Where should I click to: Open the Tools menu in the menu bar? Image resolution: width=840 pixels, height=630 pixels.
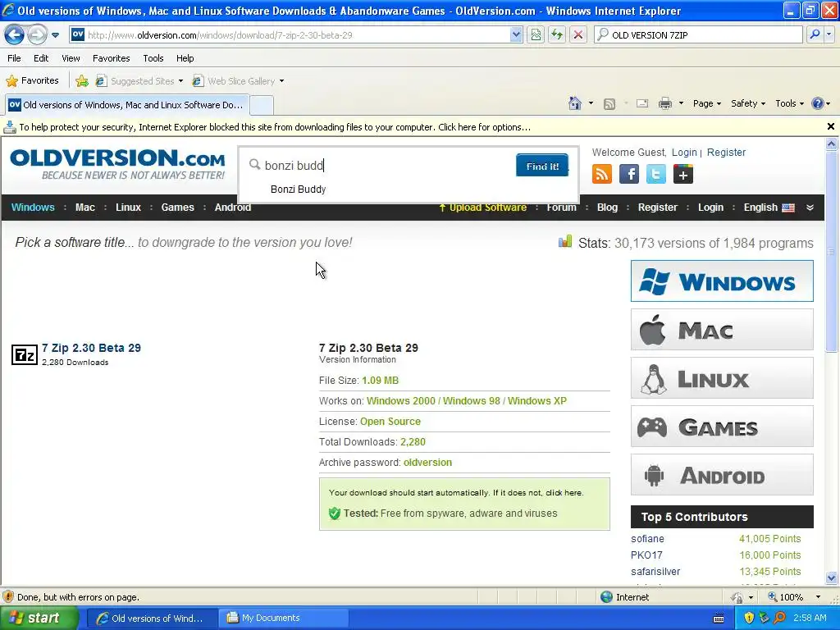[x=153, y=58]
